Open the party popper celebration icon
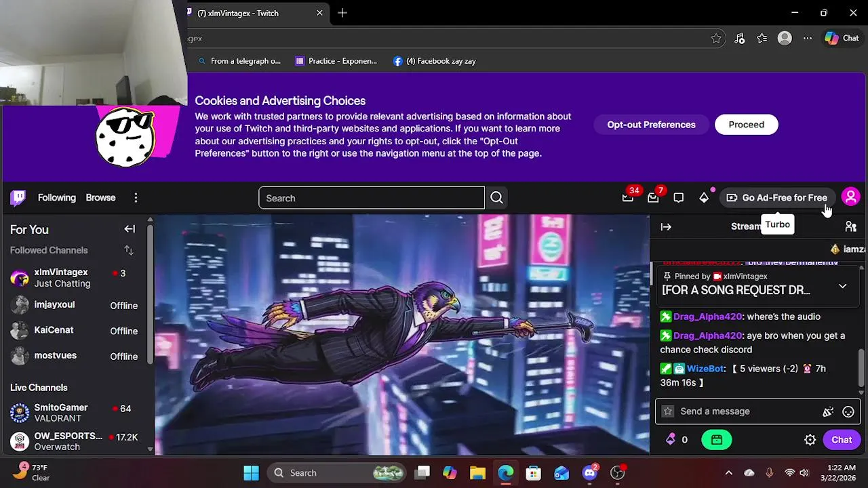The image size is (868, 488). tap(828, 411)
